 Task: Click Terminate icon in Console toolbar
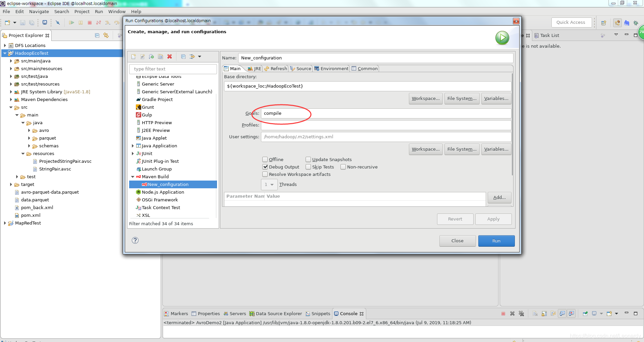[x=503, y=313]
